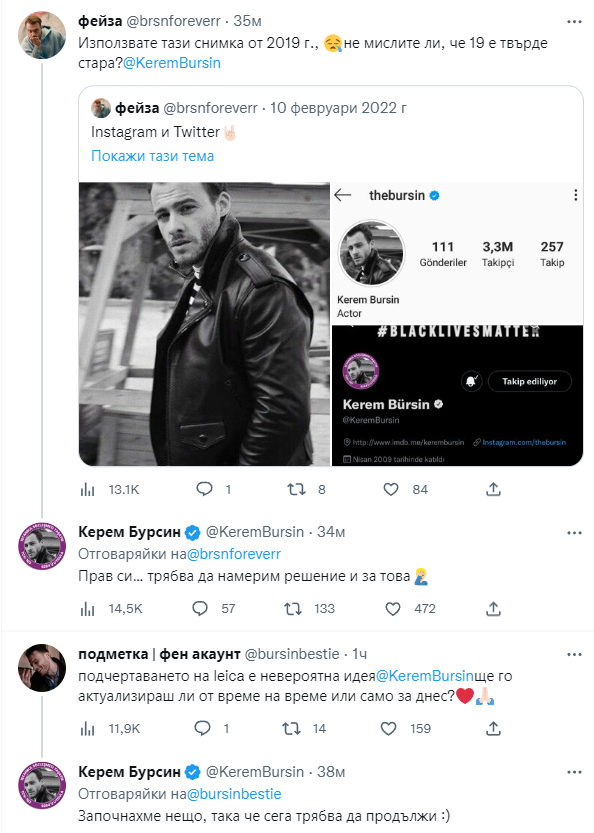Open replies on Керем Бурсин's tweet with 57 comments
This screenshot has height=833, width=594.
coord(200,608)
